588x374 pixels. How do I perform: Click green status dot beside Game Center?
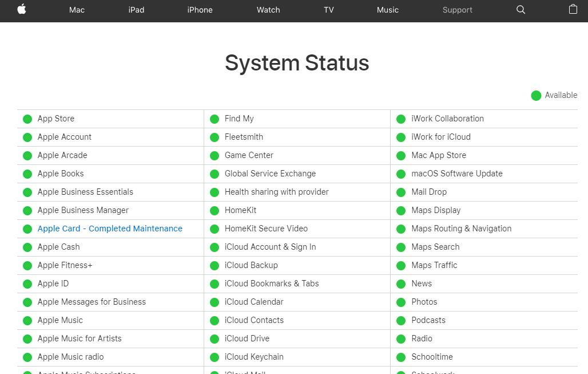click(214, 156)
